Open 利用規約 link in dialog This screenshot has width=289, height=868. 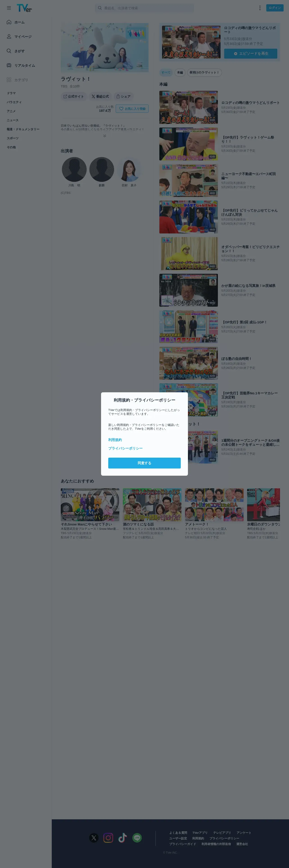point(115,440)
